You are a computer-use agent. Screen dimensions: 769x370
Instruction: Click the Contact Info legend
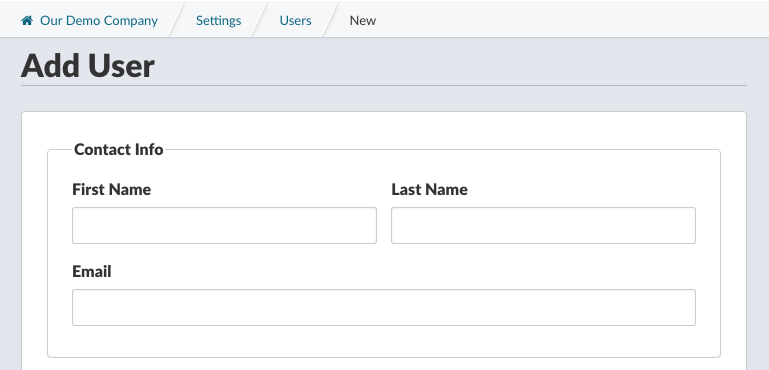tap(119, 149)
